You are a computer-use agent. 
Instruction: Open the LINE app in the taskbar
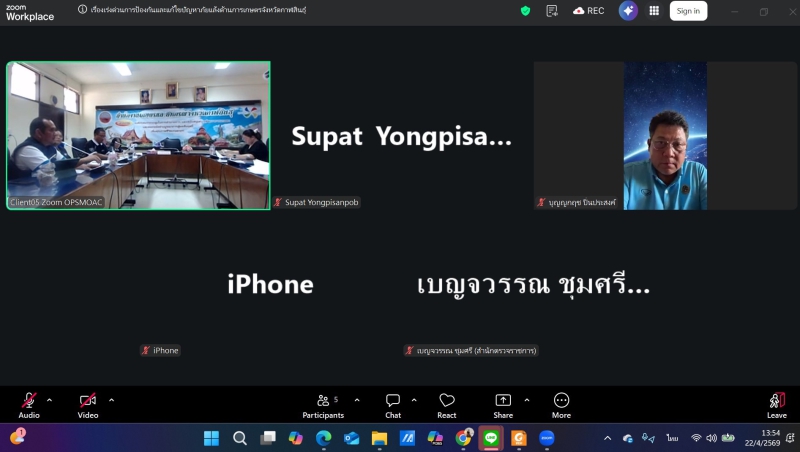point(491,438)
